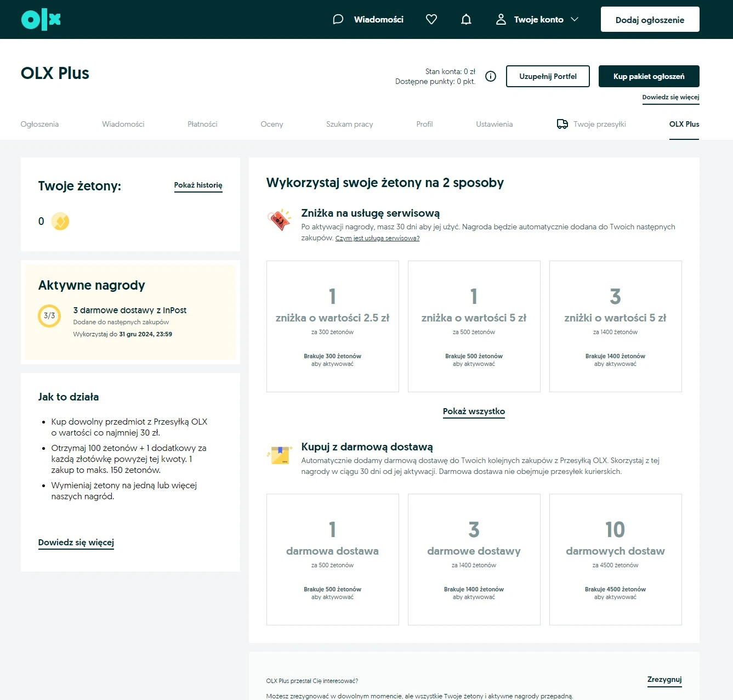The image size is (733, 700).
Task: Open notifications bell icon
Action: pos(466,20)
